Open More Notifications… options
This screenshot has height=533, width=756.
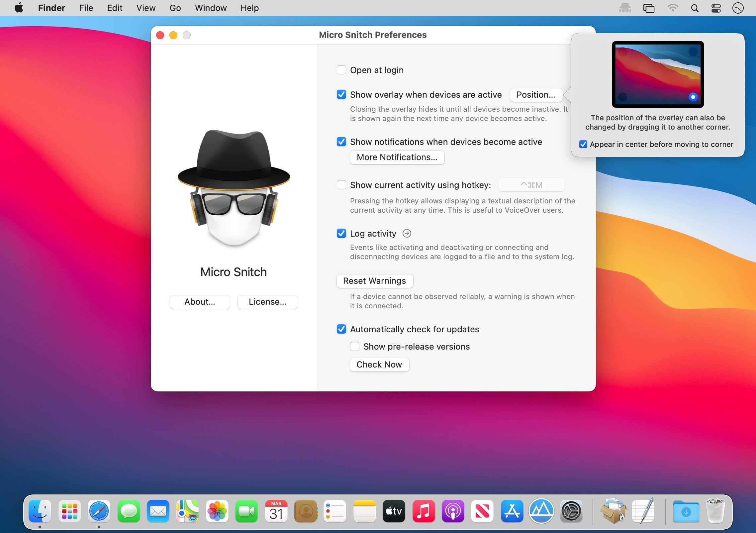397,158
